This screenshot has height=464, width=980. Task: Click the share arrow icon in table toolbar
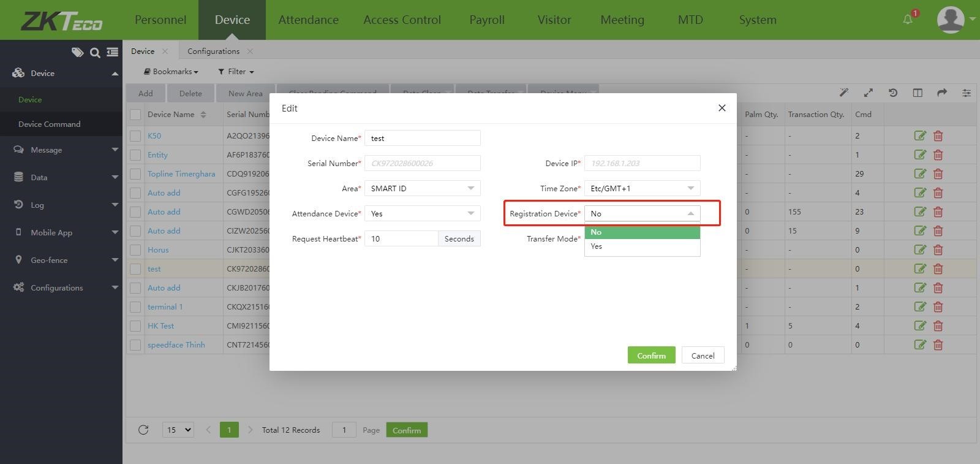[x=941, y=93]
